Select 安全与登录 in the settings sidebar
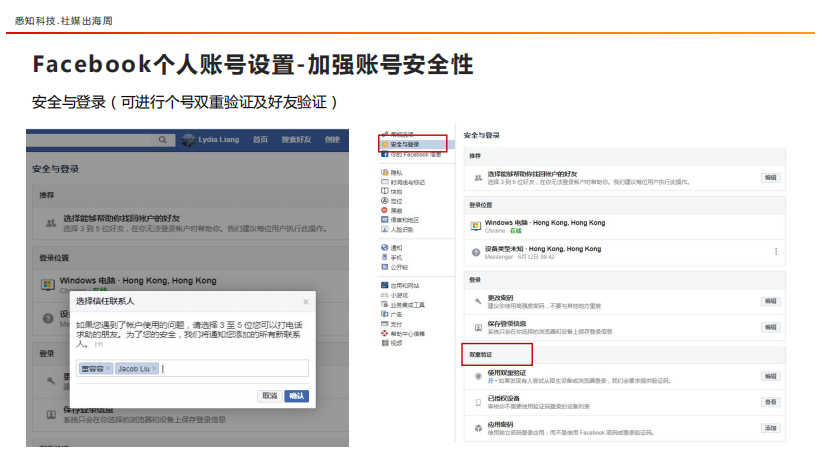This screenshot has height=458, width=830. click(405, 144)
